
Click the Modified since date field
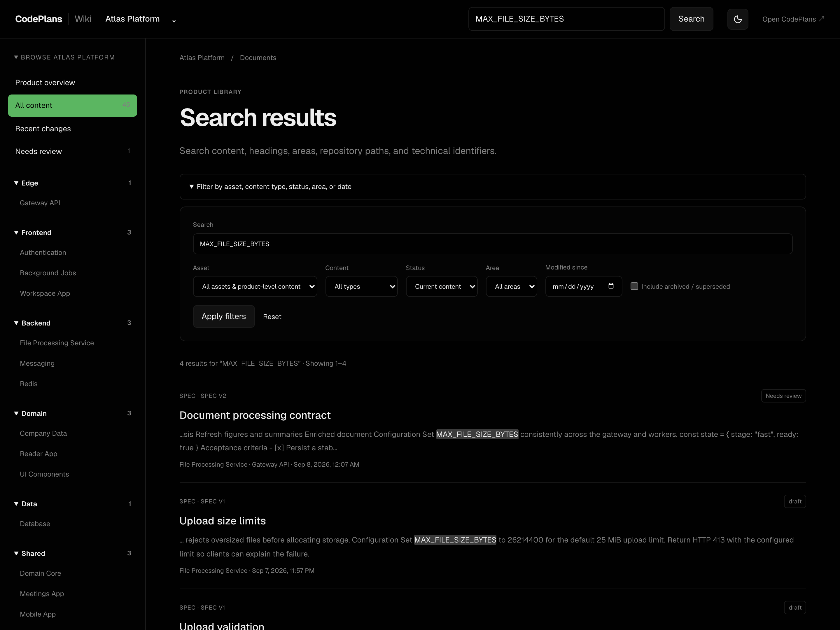point(583,286)
